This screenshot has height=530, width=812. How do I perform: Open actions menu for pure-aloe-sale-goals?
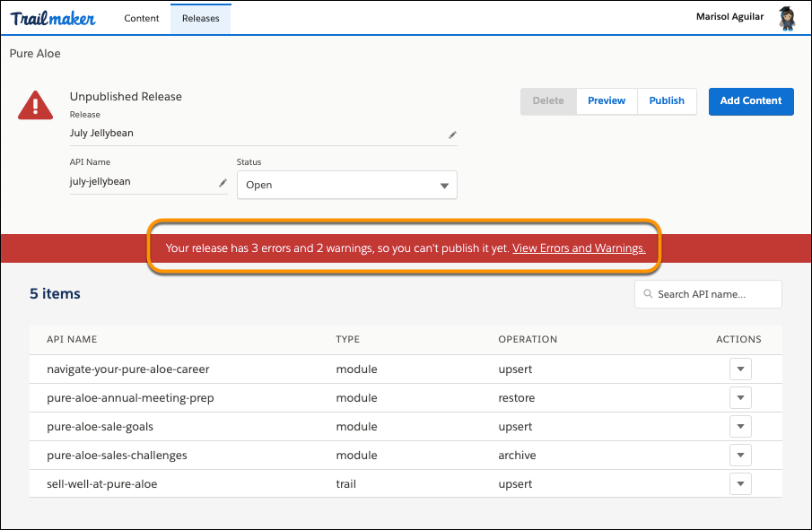tap(740, 427)
